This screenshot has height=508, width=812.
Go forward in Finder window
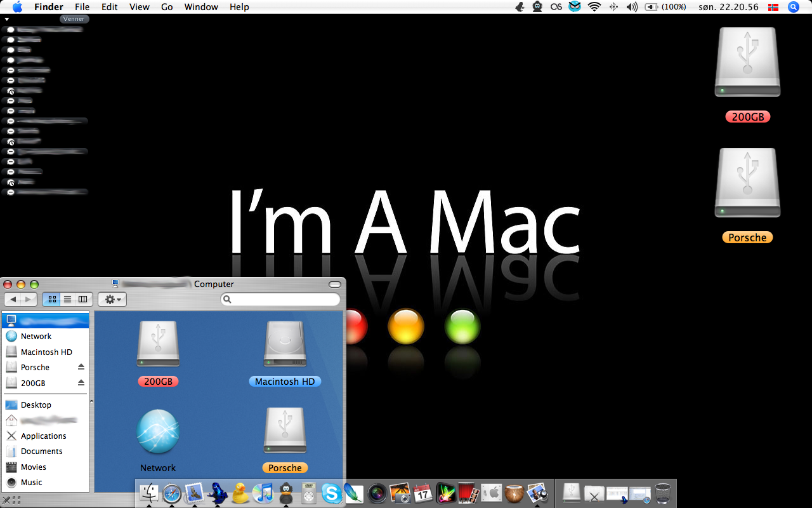[29, 299]
